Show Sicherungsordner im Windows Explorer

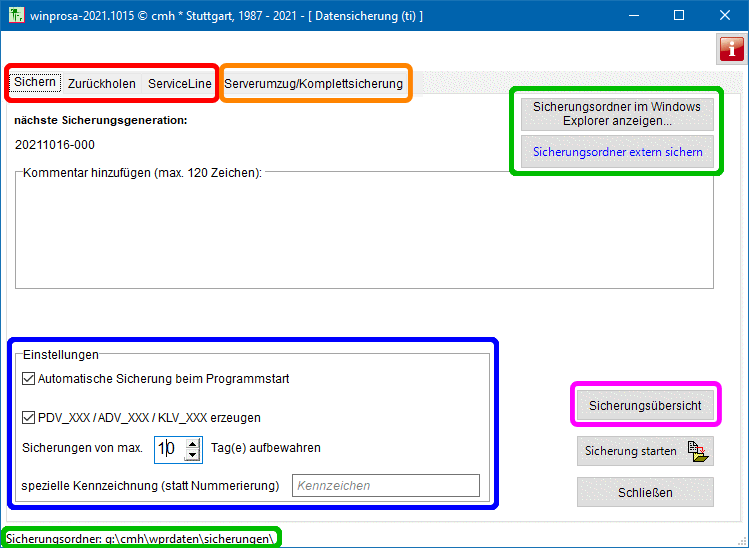coord(616,113)
